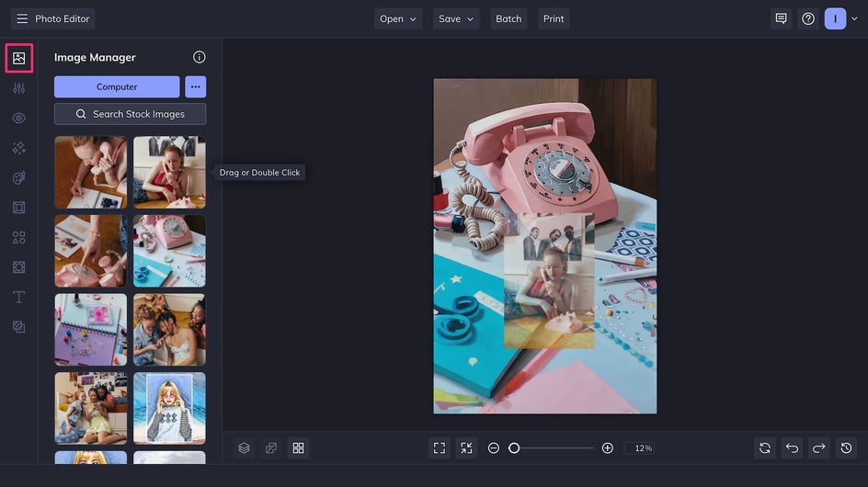
Task: Click the redo arrow icon
Action: click(x=819, y=447)
